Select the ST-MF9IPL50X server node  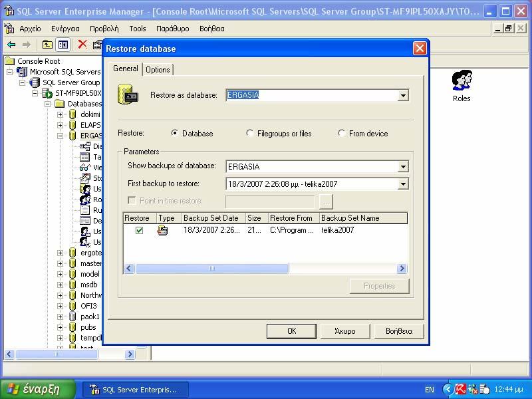pos(78,93)
